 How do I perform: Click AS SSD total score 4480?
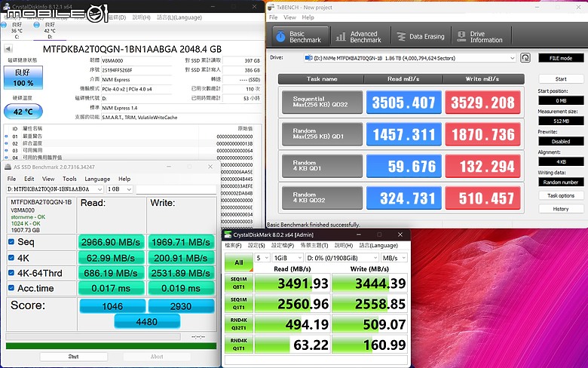pos(147,322)
